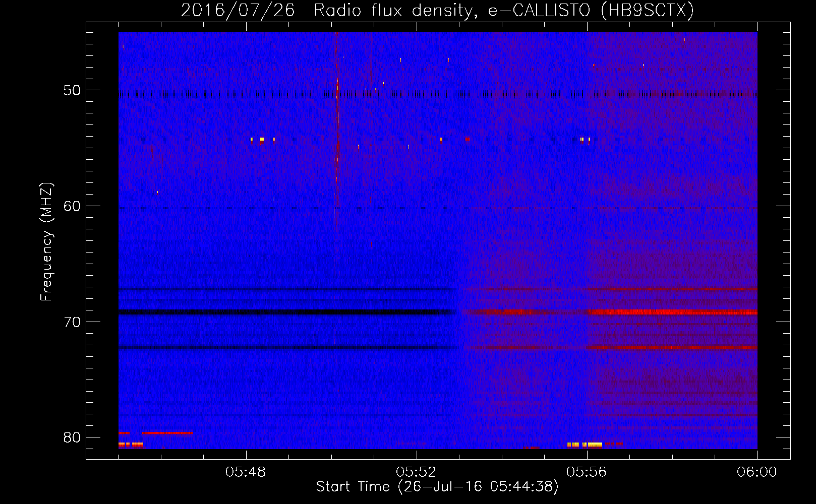Select the 60 frequency tick label
The height and width of the screenshot is (504, 816).
[x=73, y=206]
